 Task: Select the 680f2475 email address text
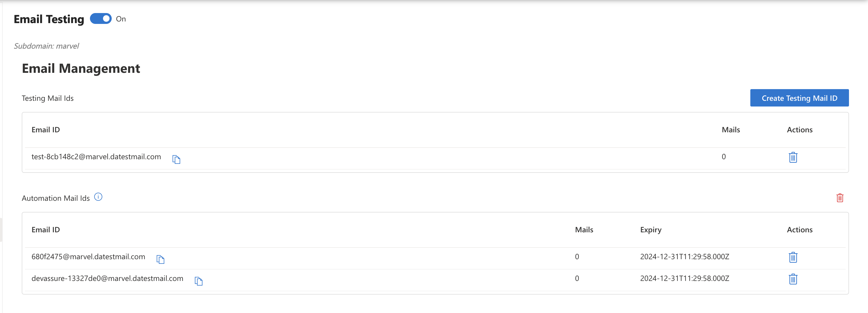(x=88, y=256)
